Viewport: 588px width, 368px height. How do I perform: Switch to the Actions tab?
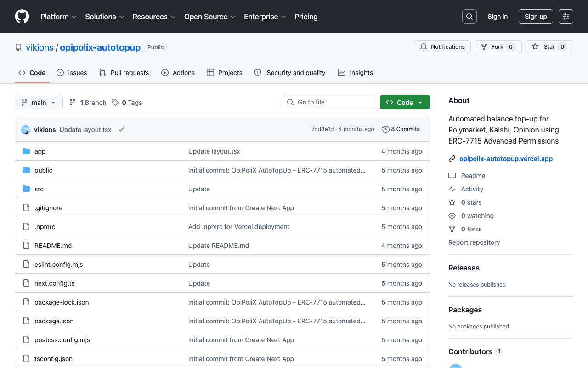[178, 73]
